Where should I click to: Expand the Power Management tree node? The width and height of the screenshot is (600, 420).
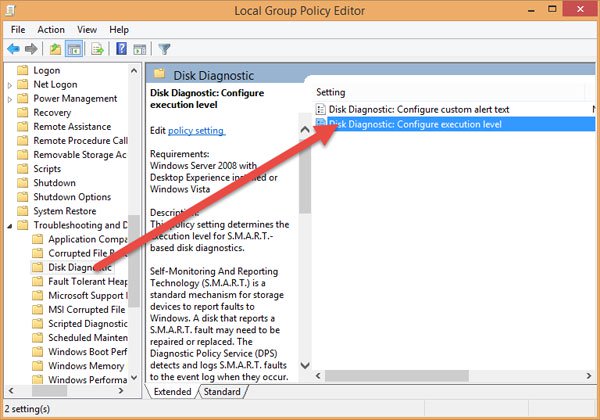click(10, 99)
